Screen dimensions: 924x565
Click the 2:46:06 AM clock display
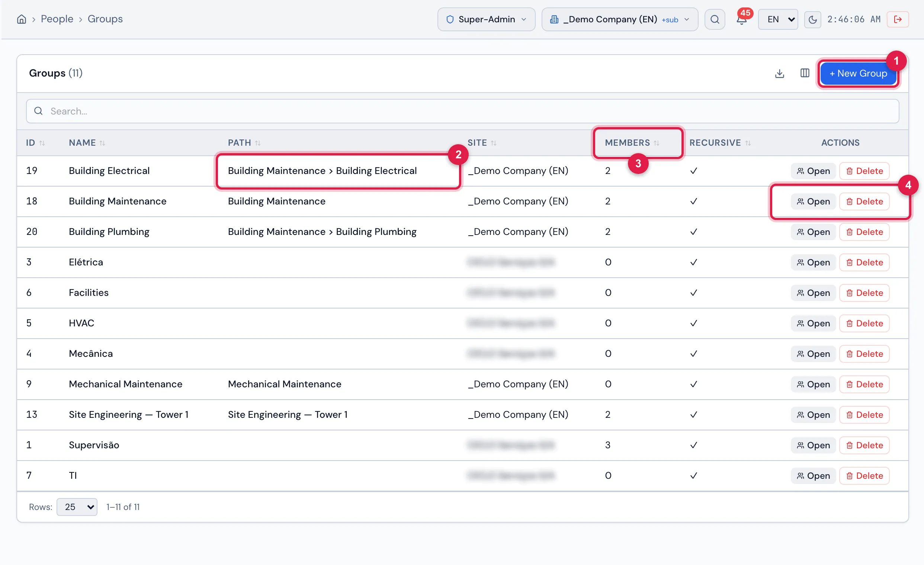point(854,19)
